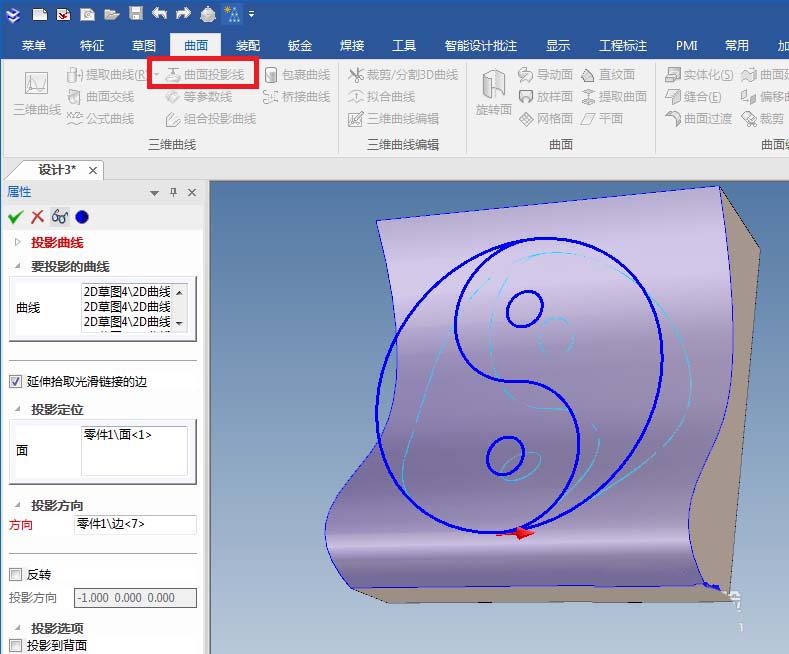The image size is (789, 654).
Task: Click the 公式曲线 tool
Action: tap(101, 119)
